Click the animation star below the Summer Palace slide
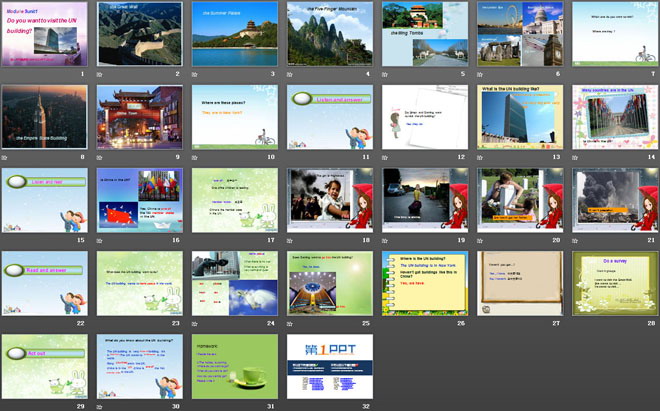 pyautogui.click(x=195, y=74)
